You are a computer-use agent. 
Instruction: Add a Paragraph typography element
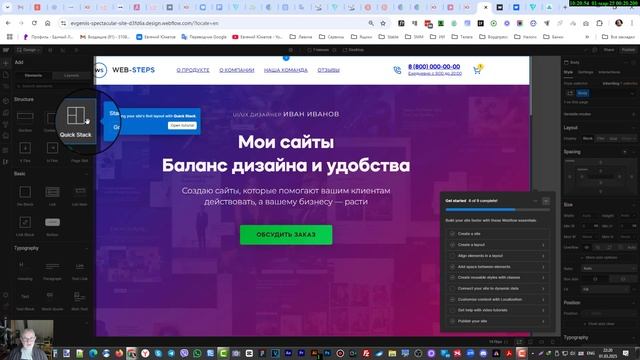[52, 270]
